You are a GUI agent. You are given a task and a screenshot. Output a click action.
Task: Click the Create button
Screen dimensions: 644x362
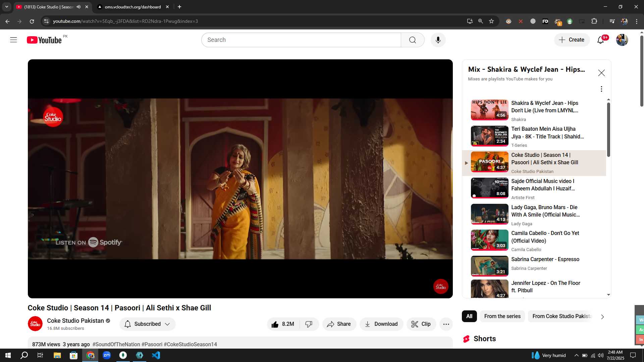click(x=572, y=40)
